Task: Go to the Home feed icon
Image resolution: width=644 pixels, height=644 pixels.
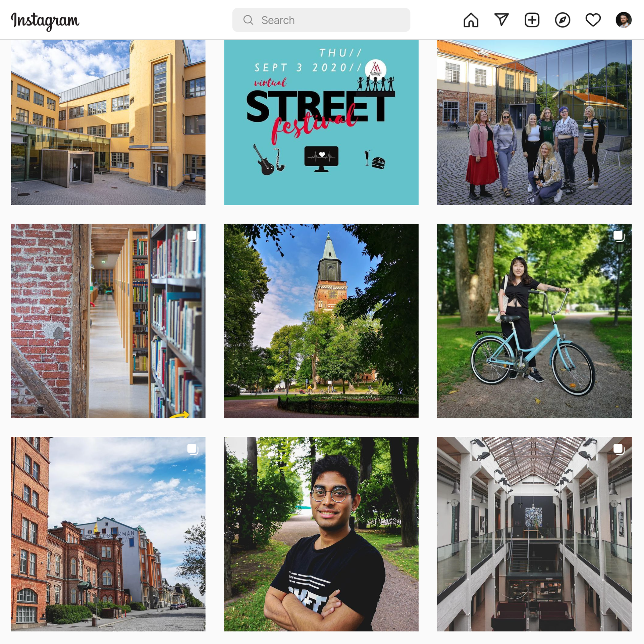Action: pos(471,20)
